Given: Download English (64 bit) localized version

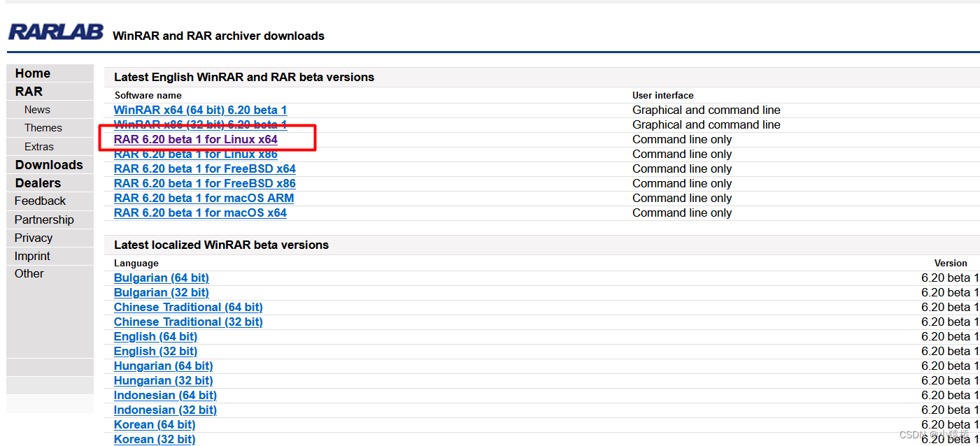Looking at the screenshot, I should point(156,337).
